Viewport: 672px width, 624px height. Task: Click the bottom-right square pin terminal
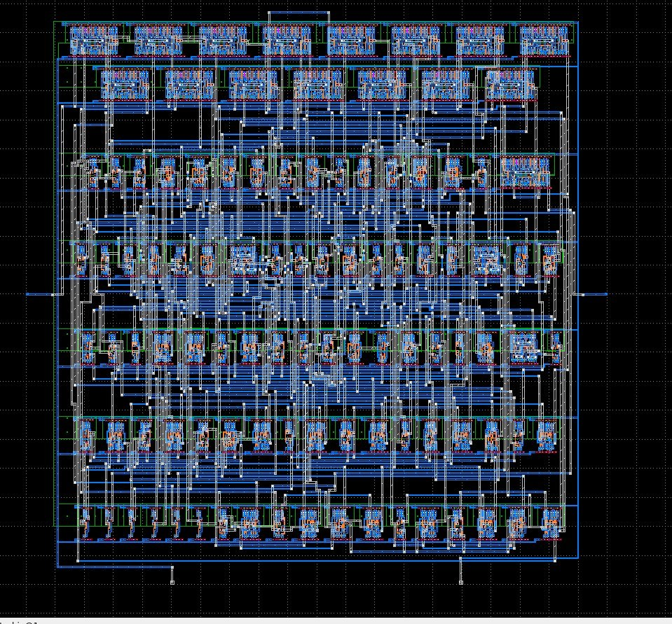(x=461, y=583)
